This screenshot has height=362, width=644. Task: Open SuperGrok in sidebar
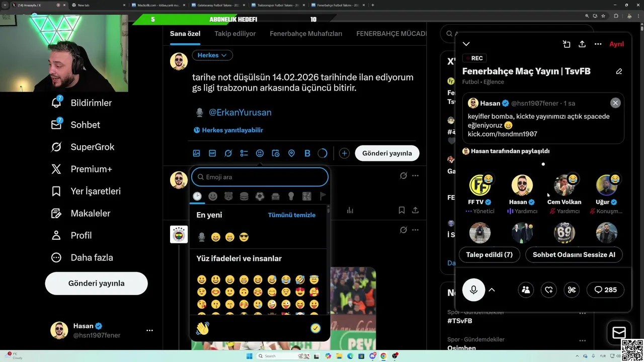tap(83, 147)
